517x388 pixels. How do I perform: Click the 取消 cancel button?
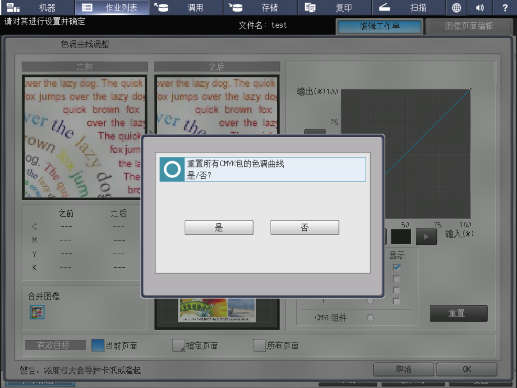coord(403,369)
